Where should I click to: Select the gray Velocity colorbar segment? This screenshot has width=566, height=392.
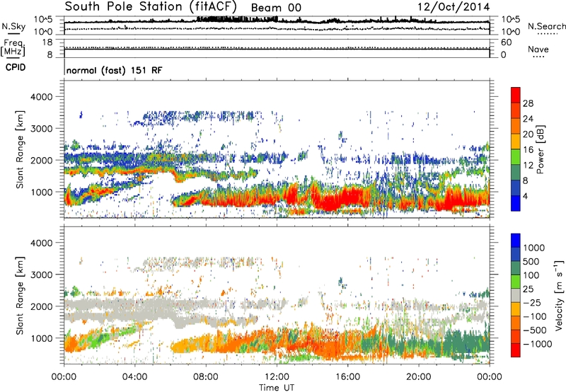tap(516, 295)
